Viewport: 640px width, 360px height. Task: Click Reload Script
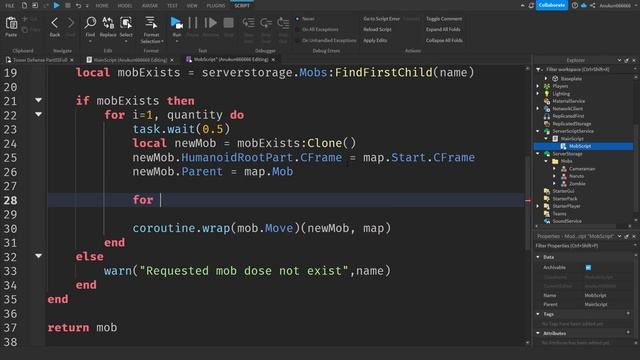coord(377,29)
